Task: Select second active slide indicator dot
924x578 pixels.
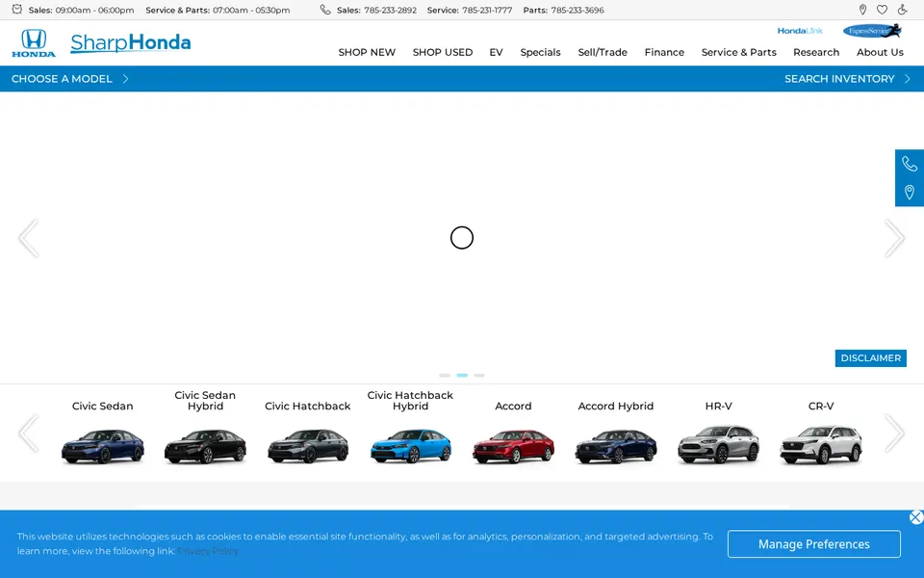Action: pyautogui.click(x=462, y=375)
